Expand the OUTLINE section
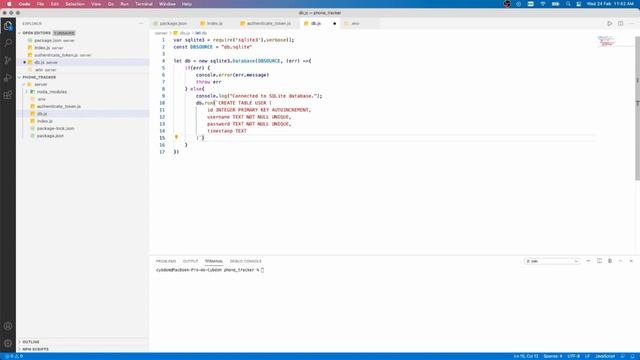Image resolution: width=640 pixels, height=360 pixels. (31, 342)
